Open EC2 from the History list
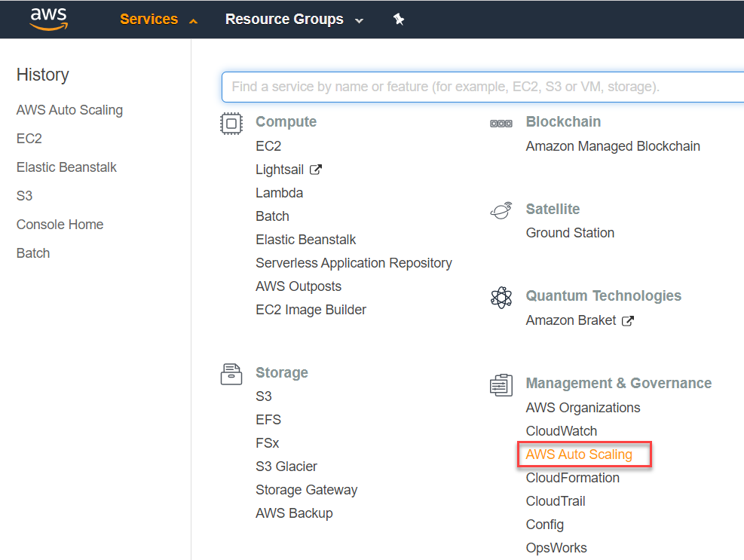 click(x=29, y=139)
